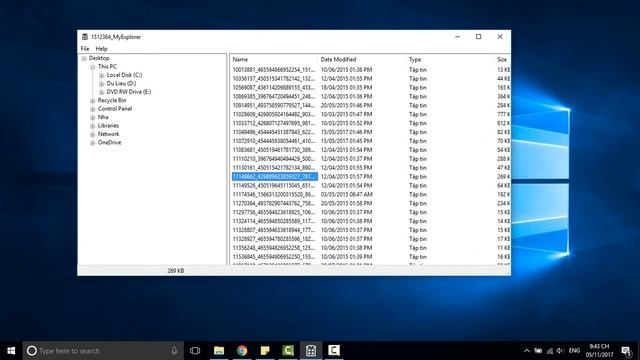The height and width of the screenshot is (360, 640).
Task: Expand the Du Lieu (D:) node
Action: (x=102, y=84)
